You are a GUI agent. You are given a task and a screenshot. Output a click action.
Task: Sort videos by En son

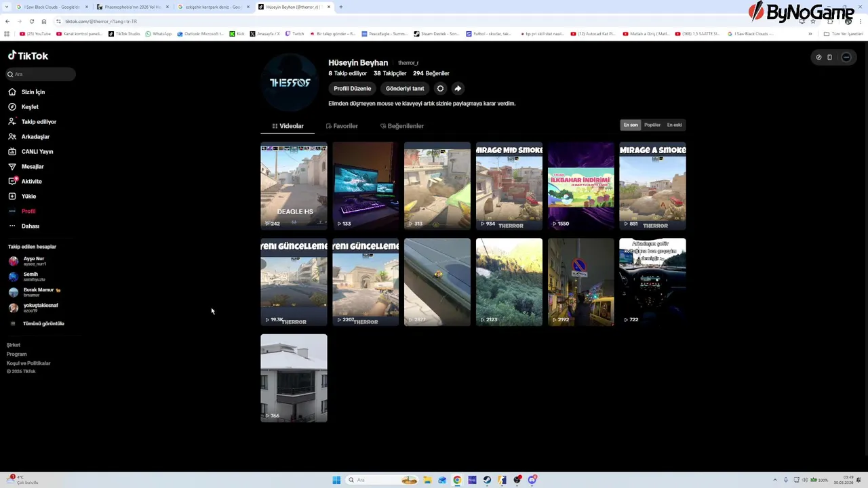[631, 125]
